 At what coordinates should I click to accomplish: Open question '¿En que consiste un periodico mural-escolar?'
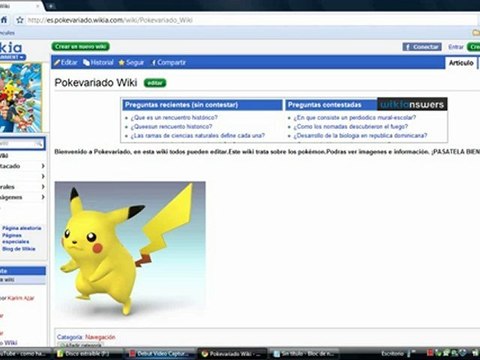(355, 117)
